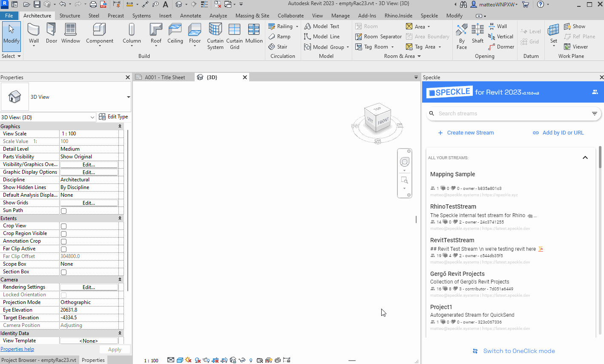Toggle the Section Box checkbox

point(63,272)
